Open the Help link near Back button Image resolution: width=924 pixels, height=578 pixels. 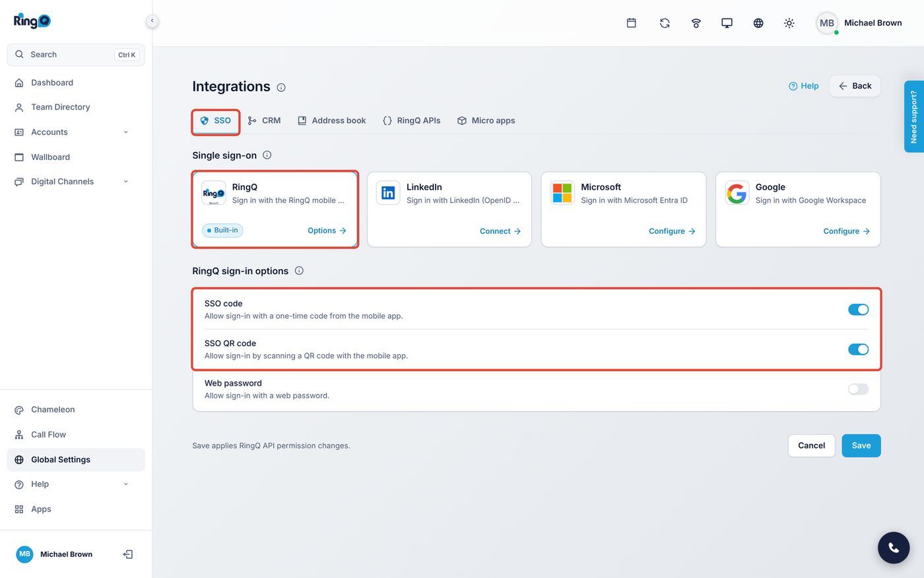pos(804,87)
